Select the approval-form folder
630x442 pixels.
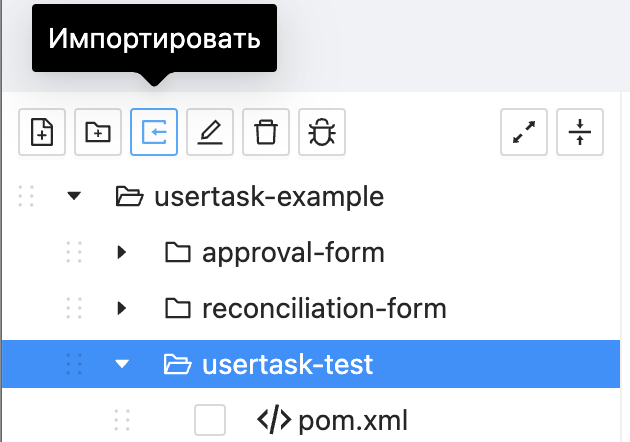point(293,252)
